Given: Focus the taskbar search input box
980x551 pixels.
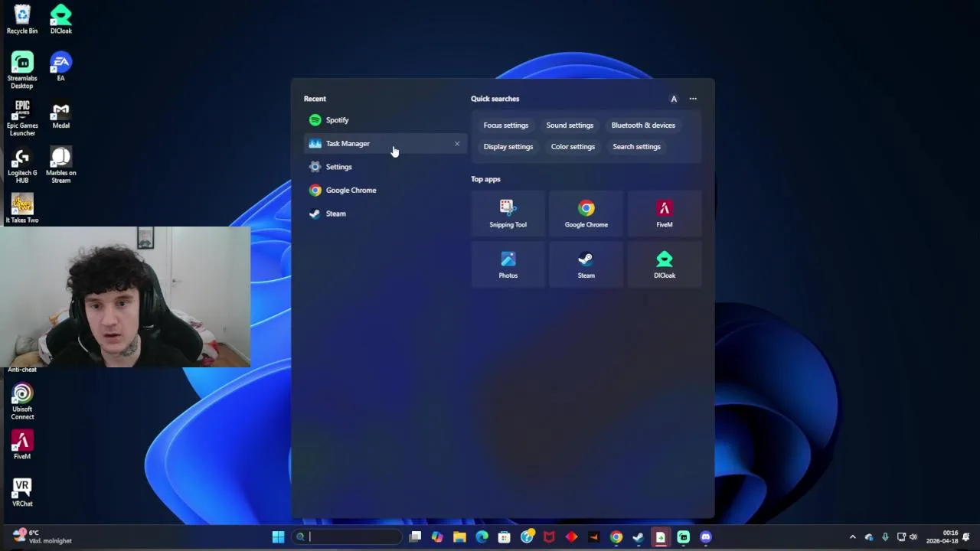Looking at the screenshot, I should pyautogui.click(x=348, y=537).
